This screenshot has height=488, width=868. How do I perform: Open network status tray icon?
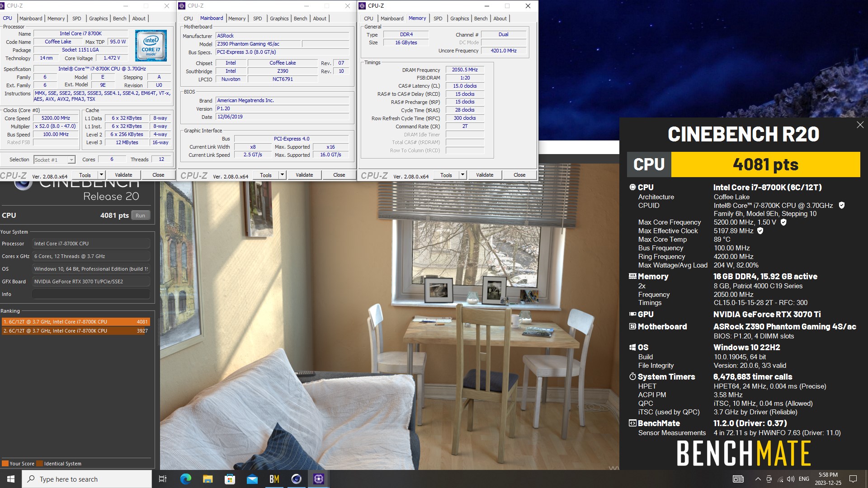pos(780,479)
